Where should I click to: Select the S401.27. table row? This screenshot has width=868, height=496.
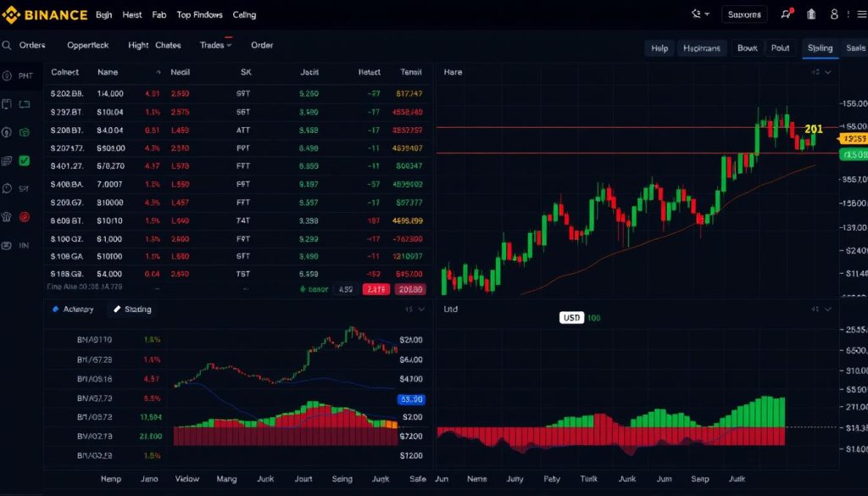point(239,166)
